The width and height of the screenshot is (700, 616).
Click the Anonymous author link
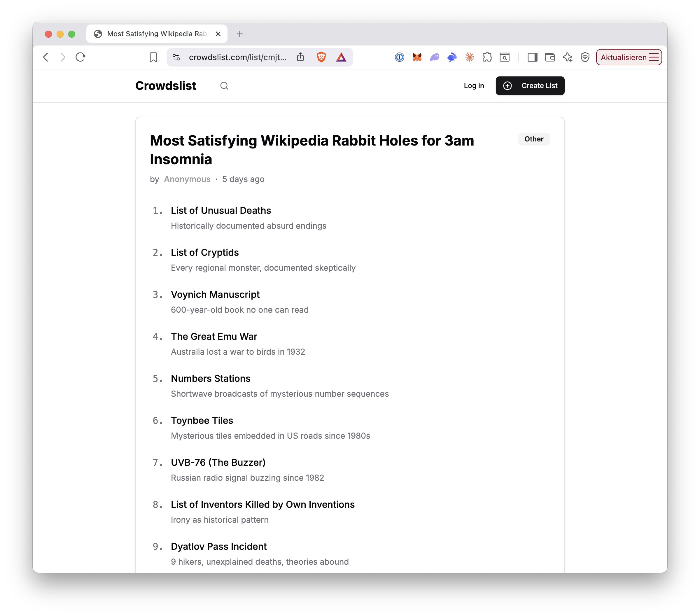[x=187, y=179]
